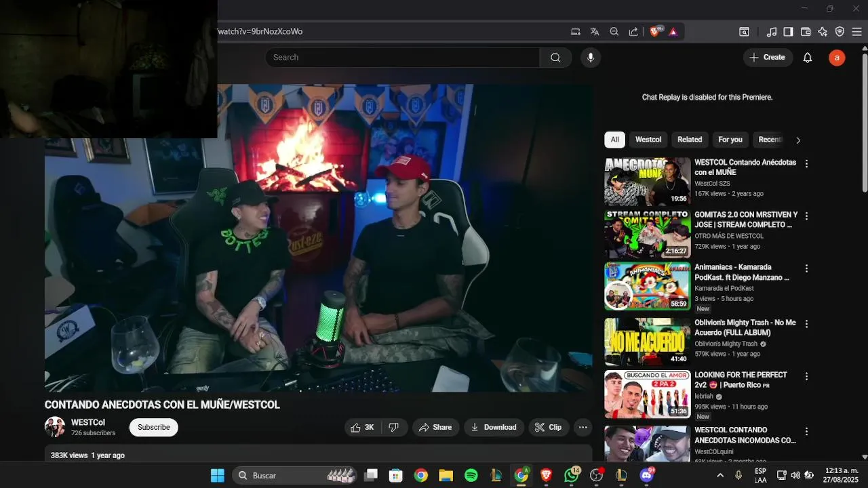
Task: Click the YouTube search magnifier button
Action: tap(555, 58)
